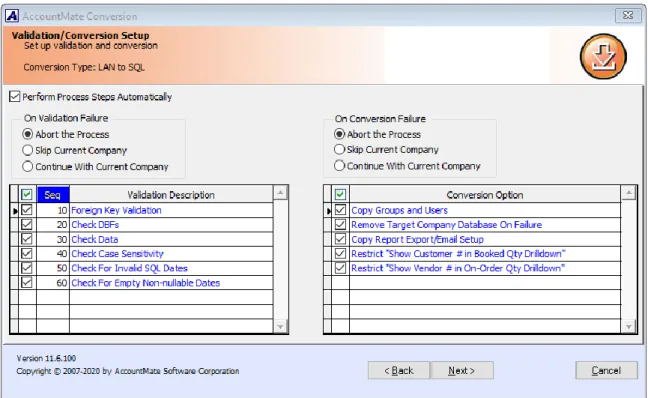The width and height of the screenshot is (648, 398).
Task: Click Check DBFs description text
Action: point(95,225)
